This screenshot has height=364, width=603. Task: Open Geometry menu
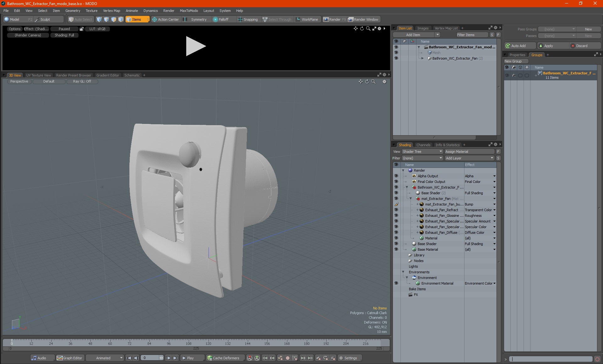pyautogui.click(x=73, y=11)
